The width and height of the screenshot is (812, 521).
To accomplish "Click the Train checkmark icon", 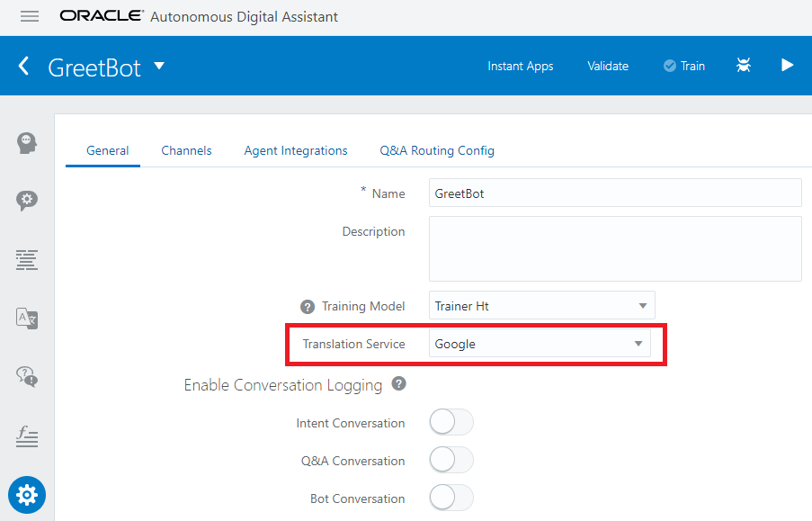I will 670,66.
